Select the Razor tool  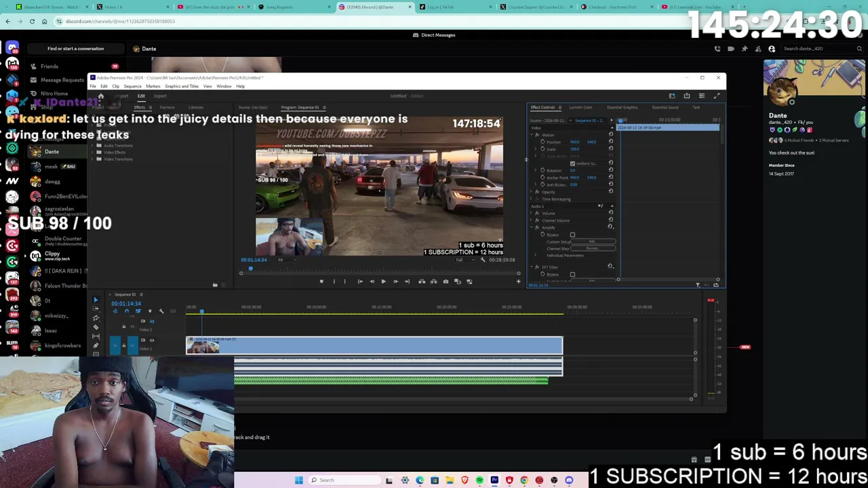pyautogui.click(x=96, y=327)
